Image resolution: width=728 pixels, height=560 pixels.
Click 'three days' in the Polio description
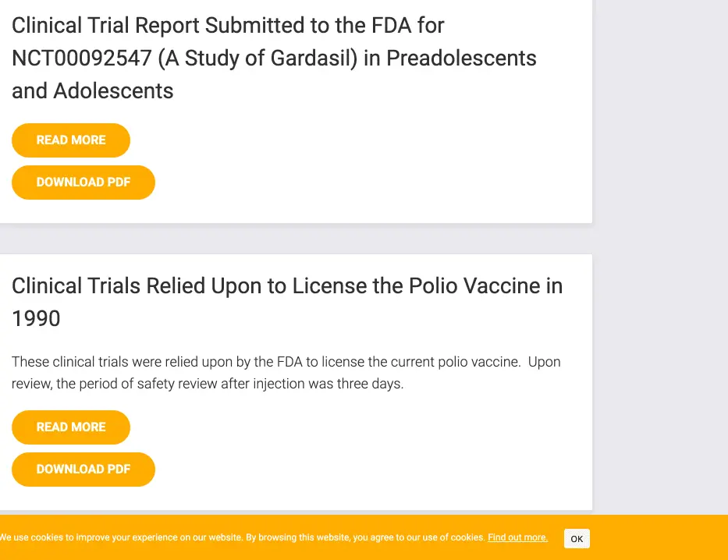(369, 385)
